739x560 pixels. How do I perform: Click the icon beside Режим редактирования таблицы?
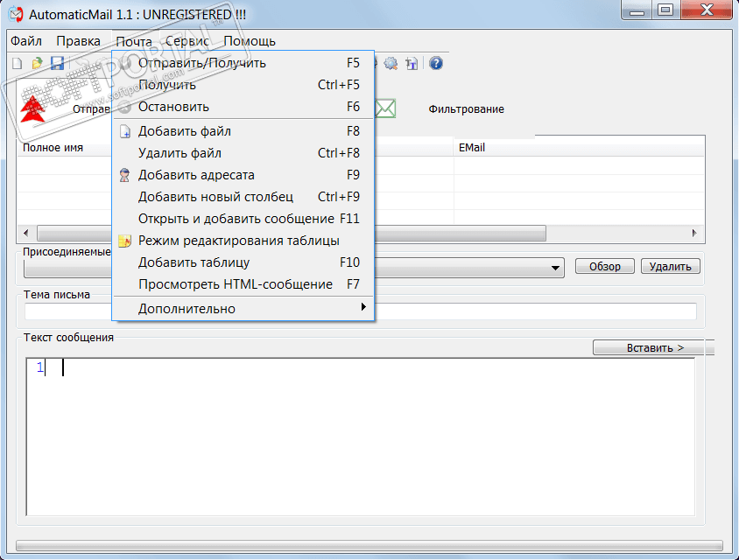[x=124, y=241]
